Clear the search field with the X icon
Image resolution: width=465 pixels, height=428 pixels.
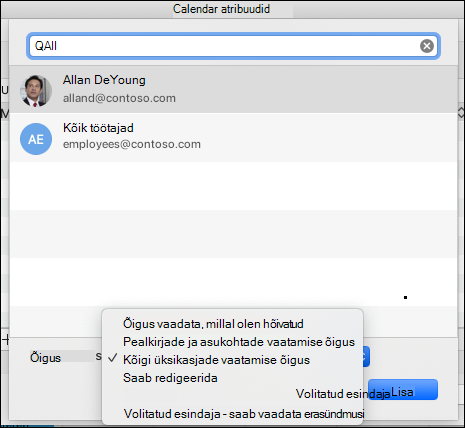tap(427, 46)
